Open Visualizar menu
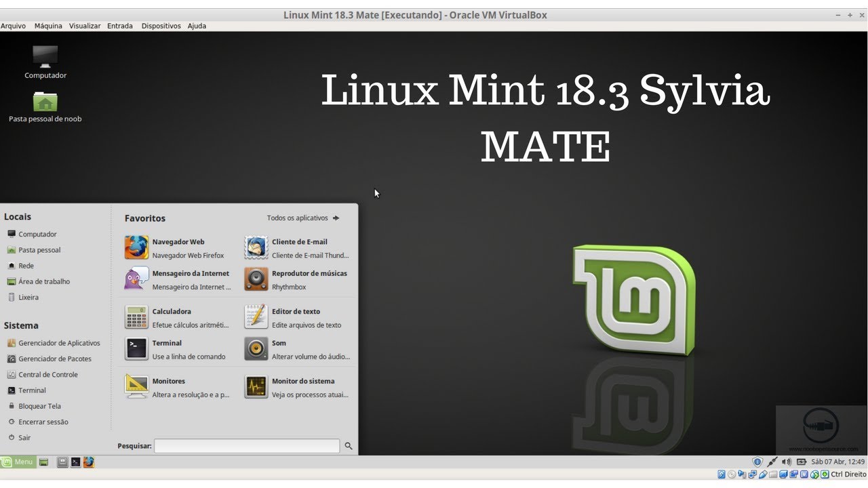This screenshot has height=488, width=868. [x=85, y=26]
